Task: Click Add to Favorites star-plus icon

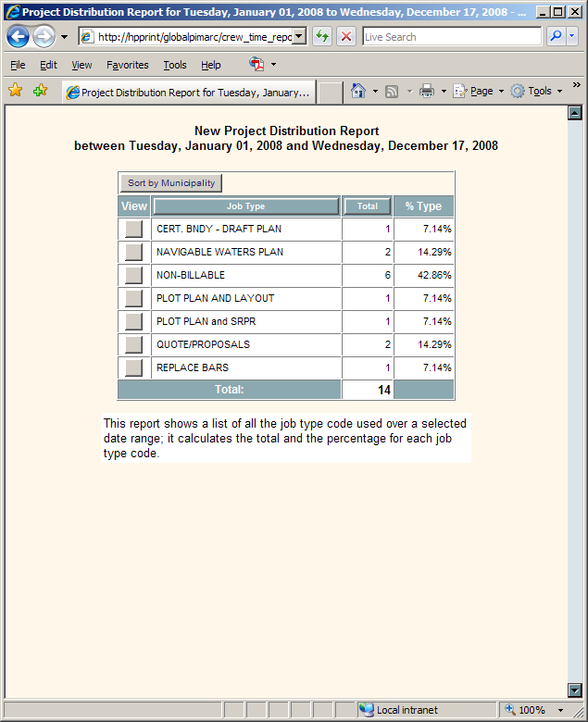Action: click(41, 90)
